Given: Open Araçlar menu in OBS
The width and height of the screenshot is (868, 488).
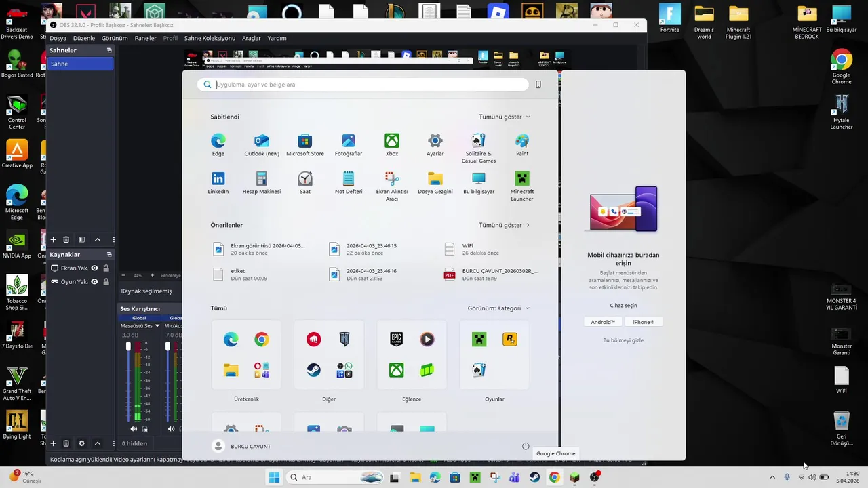Looking at the screenshot, I should click(x=251, y=38).
